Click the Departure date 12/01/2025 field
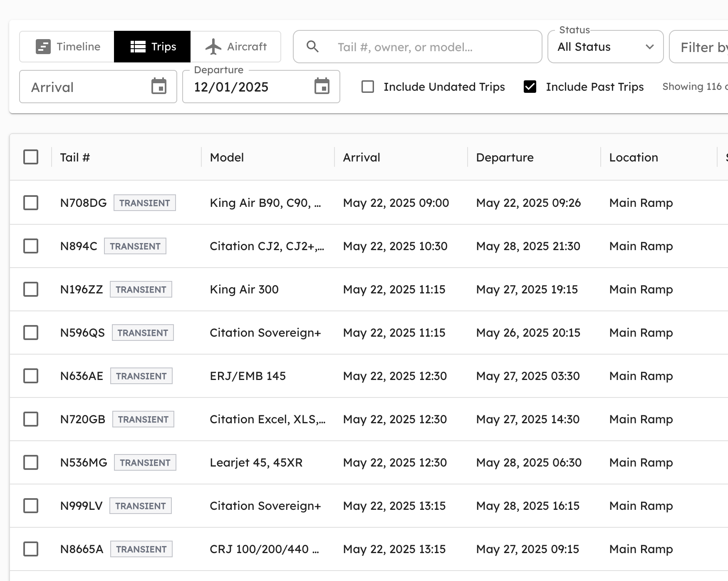The image size is (728, 581). [261, 87]
